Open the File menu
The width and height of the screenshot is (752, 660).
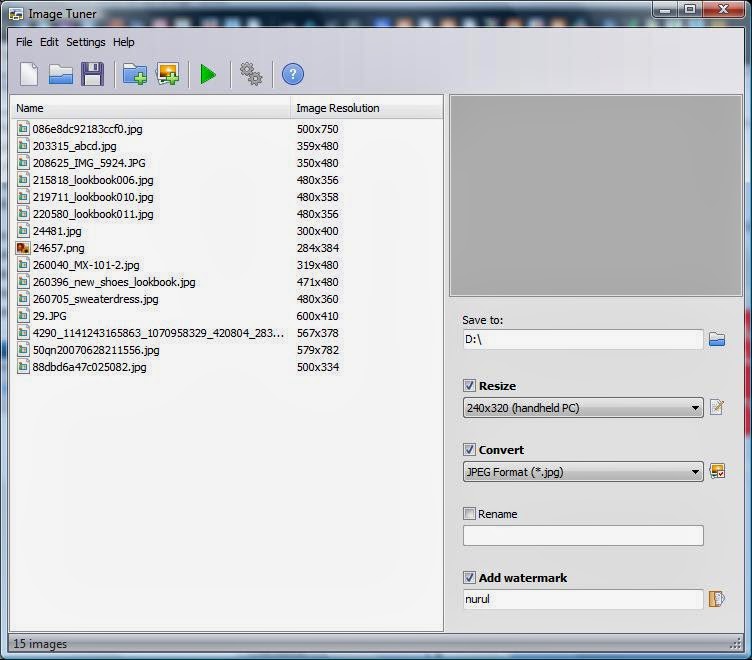point(24,42)
